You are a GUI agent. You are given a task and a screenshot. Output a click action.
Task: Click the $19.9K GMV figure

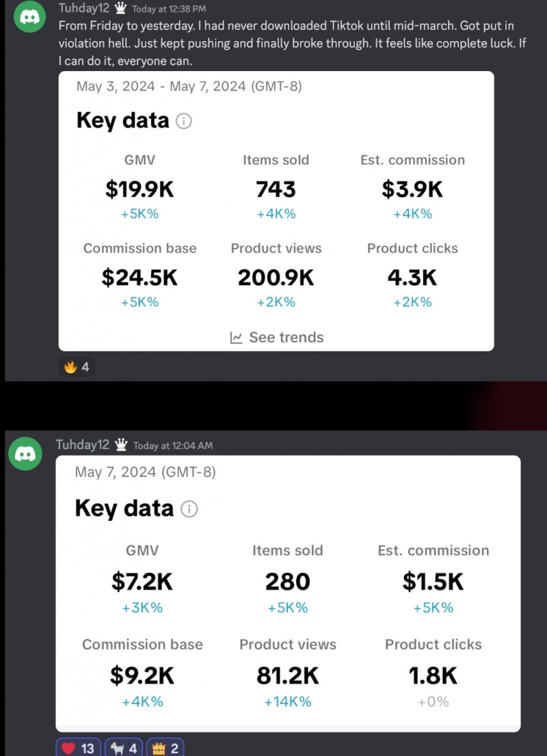click(x=139, y=189)
